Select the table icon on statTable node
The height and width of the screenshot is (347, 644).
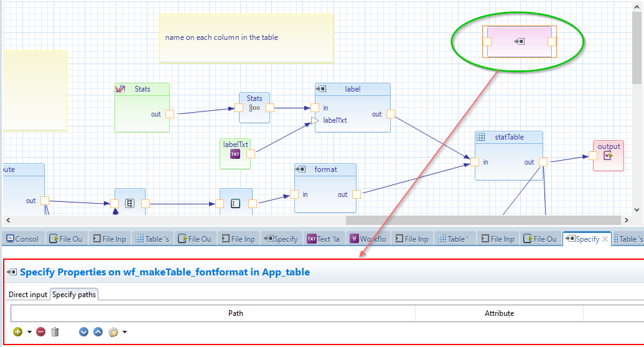click(x=480, y=137)
